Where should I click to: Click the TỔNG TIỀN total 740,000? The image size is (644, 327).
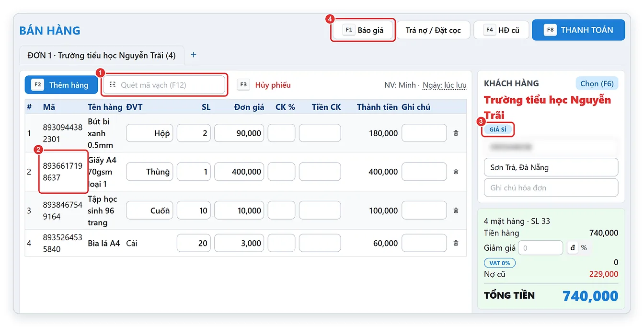click(x=590, y=296)
